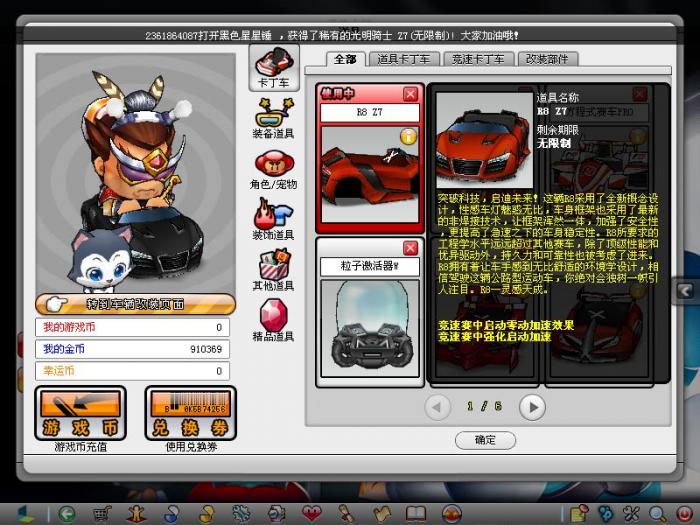The width and height of the screenshot is (700, 525).
Task: Click the map icon in bottom bar
Action: pyautogui.click(x=381, y=514)
